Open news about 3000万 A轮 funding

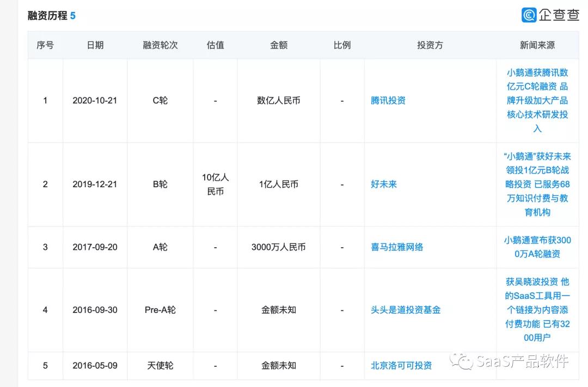(537, 247)
